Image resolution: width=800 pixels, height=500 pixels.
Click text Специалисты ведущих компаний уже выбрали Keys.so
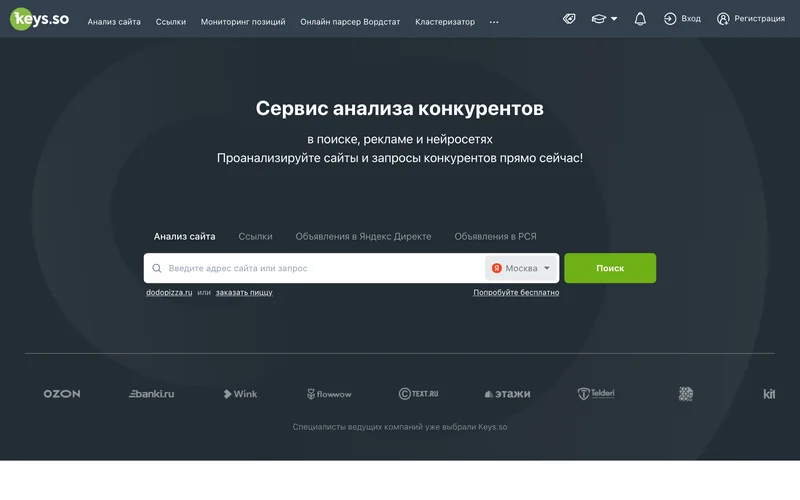(x=399, y=427)
